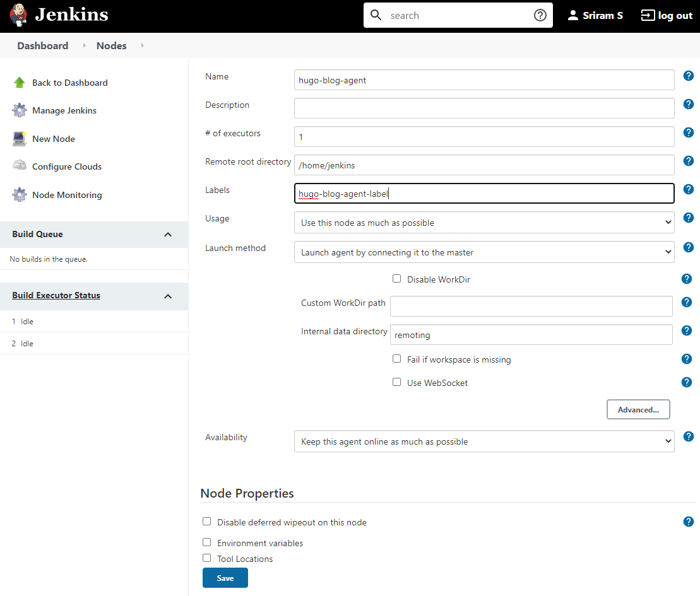Screen dimensions: 700x596
Task: Click the green Back to Dashboard arrow icon
Action: 19,83
